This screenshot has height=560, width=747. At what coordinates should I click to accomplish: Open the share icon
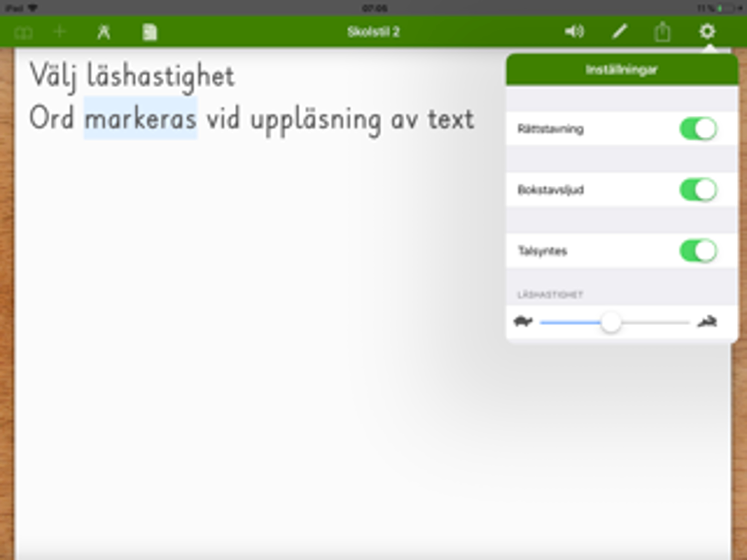[x=662, y=32]
